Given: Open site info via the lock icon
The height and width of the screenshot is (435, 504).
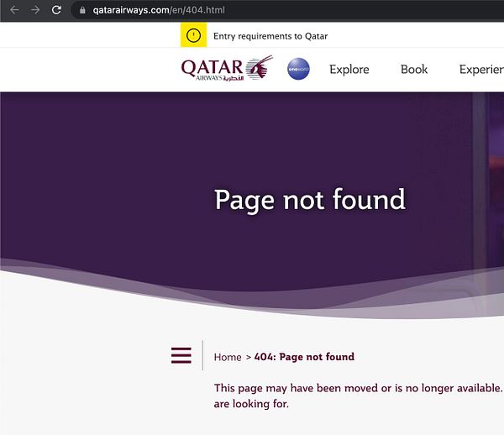Looking at the screenshot, I should [82, 10].
